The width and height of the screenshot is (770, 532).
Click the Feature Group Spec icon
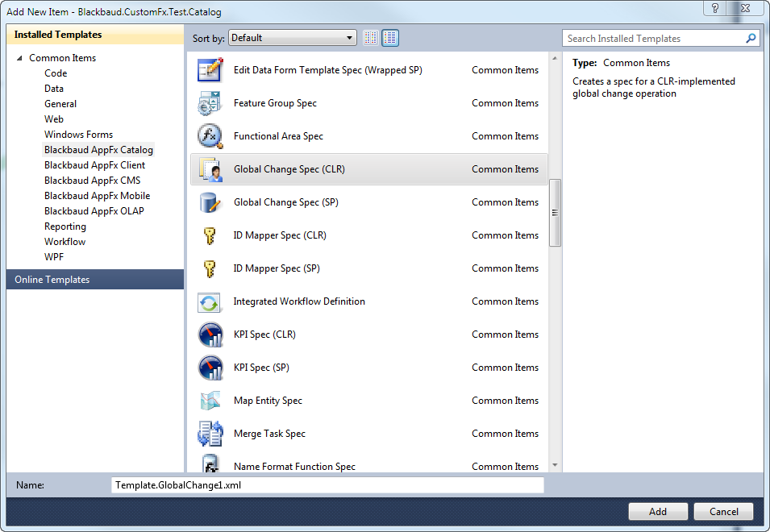210,103
